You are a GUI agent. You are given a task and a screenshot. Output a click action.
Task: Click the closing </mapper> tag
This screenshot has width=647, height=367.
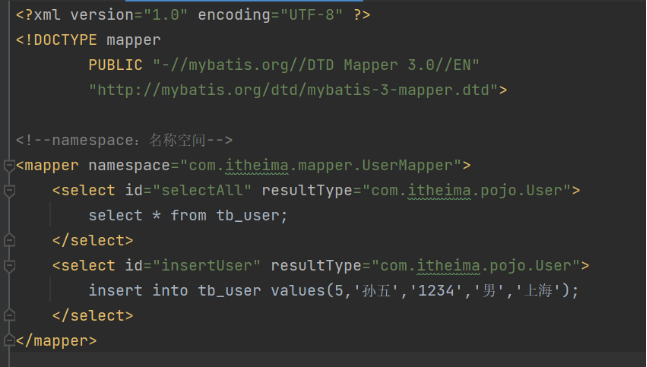[x=56, y=341]
